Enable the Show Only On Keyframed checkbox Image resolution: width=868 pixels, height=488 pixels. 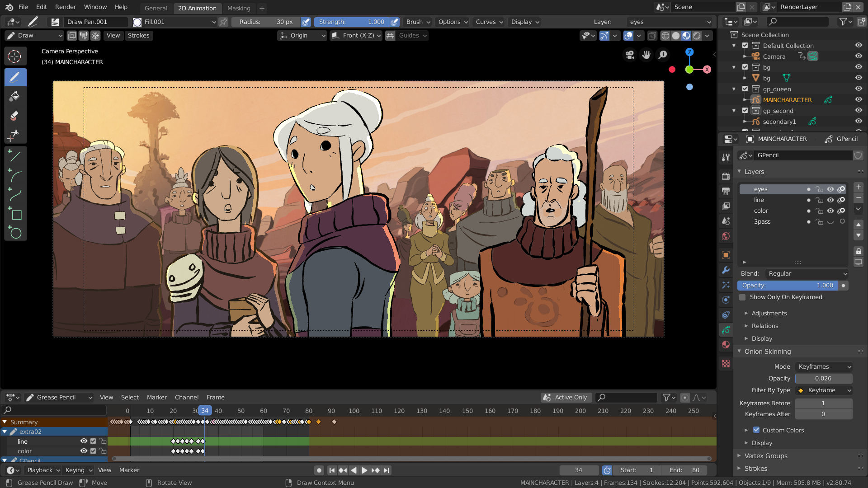[x=742, y=297]
